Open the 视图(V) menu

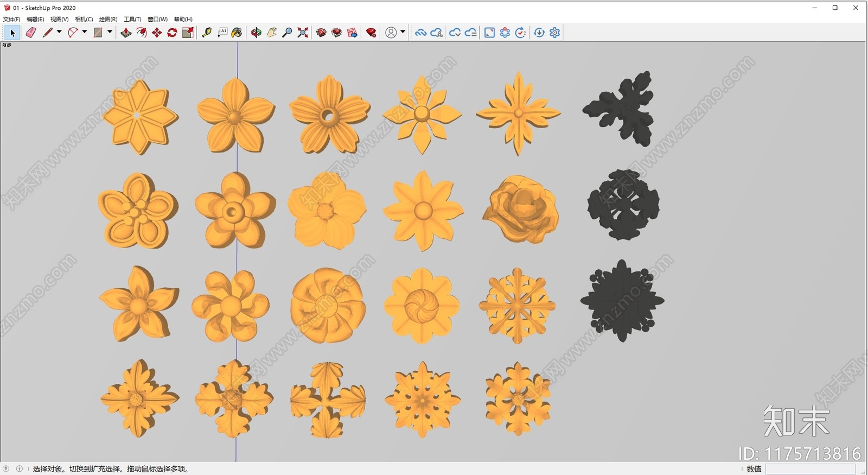click(60, 19)
